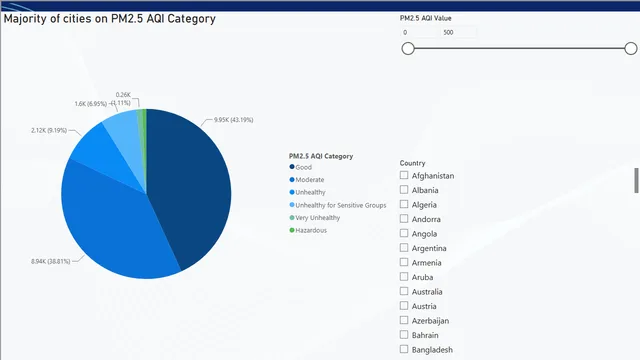This screenshot has height=360, width=640.
Task: Tick the Austria country checkbox
Action: 404,306
